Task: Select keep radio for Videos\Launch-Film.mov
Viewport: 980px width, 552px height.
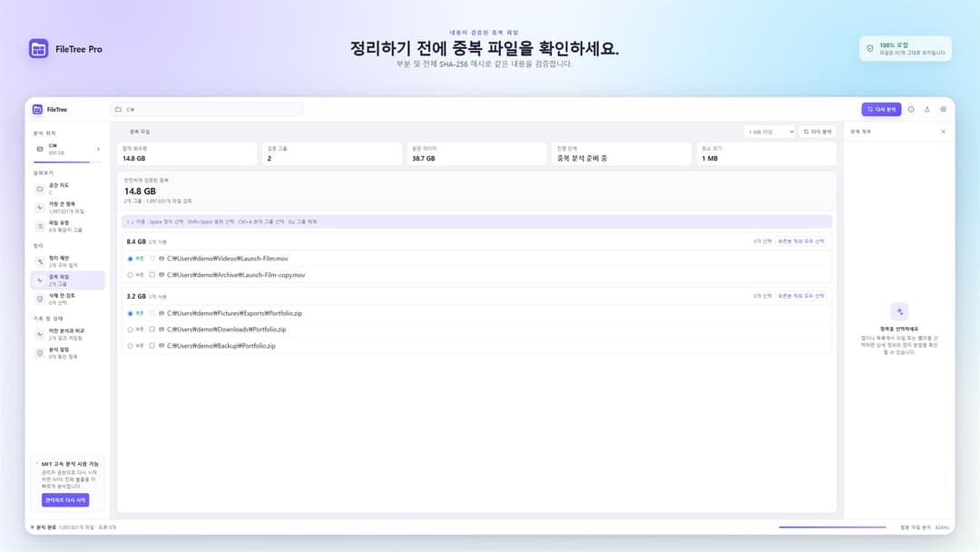Action: (130, 258)
